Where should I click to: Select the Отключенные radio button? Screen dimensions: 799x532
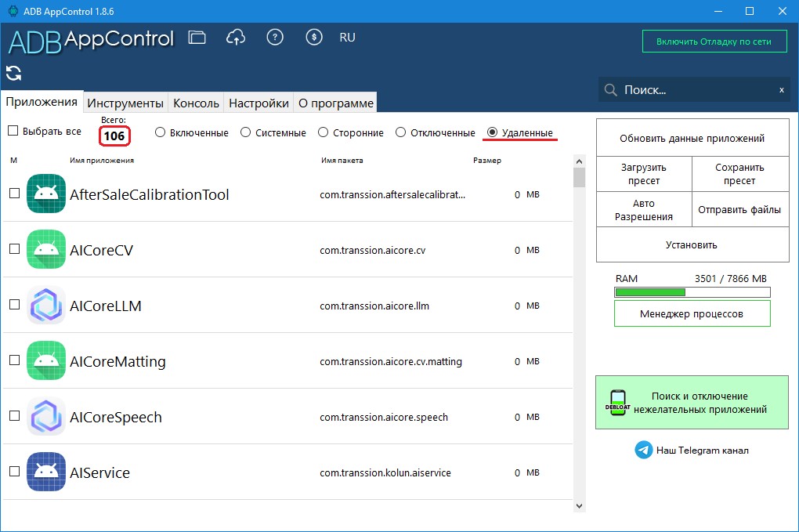tap(400, 132)
